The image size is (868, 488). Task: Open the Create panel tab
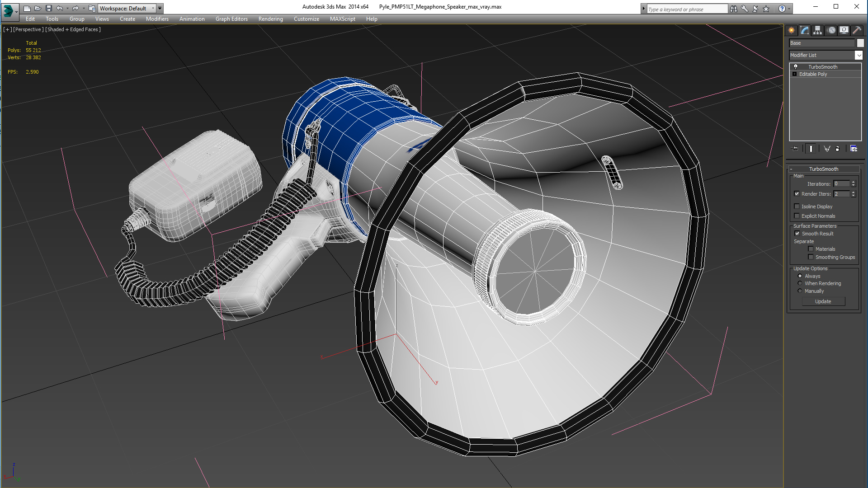pyautogui.click(x=792, y=30)
